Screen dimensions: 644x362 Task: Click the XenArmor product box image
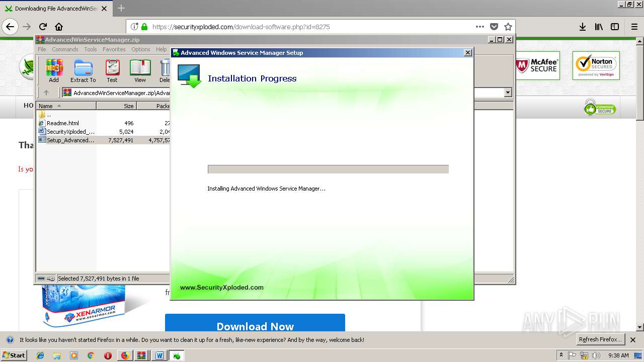[83, 305]
